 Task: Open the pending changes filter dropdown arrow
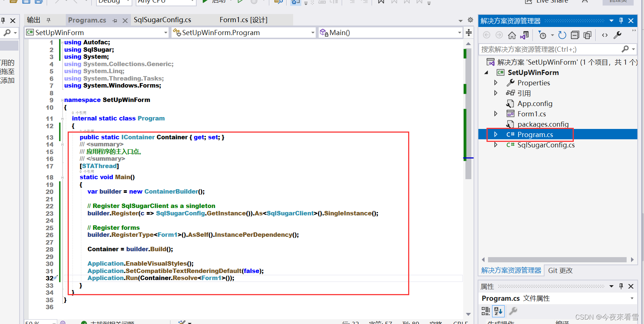tap(552, 35)
